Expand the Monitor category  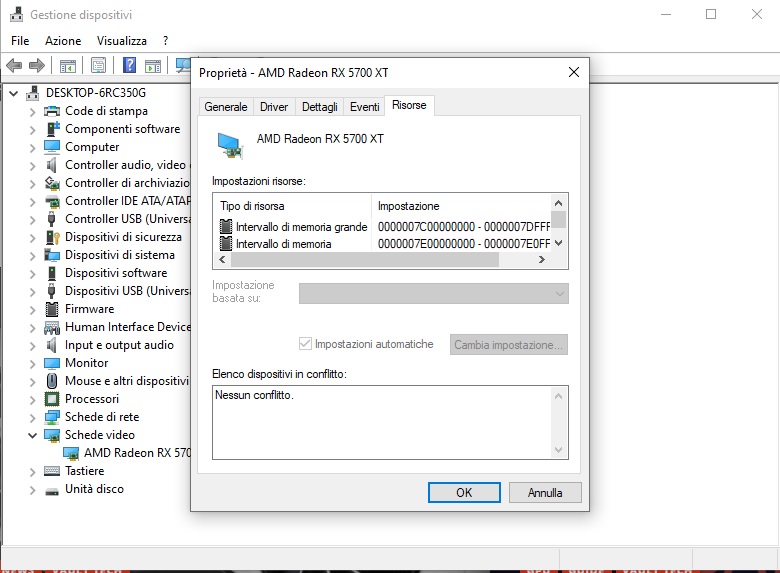pos(32,364)
